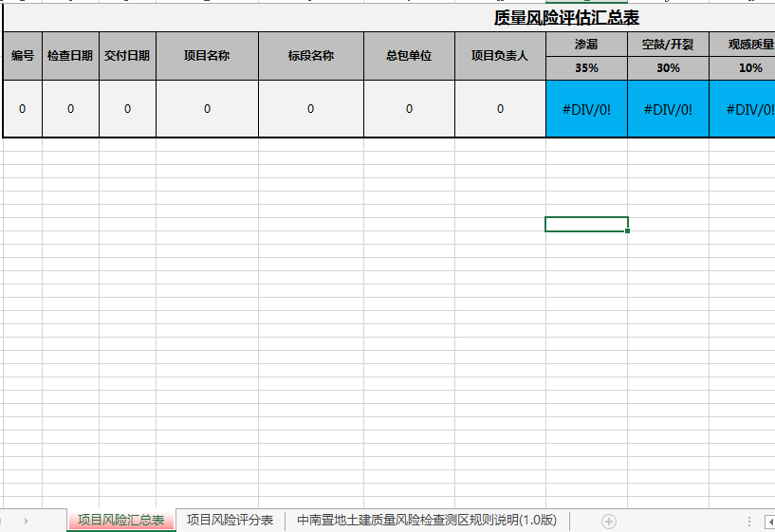The height and width of the screenshot is (532, 775).
Task: Select the 编号 header cell
Action: 23,56
